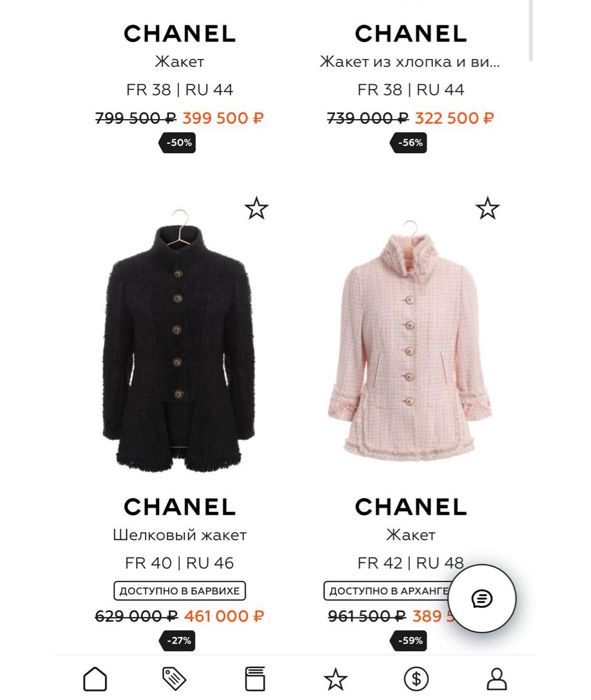The height and width of the screenshot is (700, 591).
Task: Click the -50% discount badge
Action: click(179, 143)
